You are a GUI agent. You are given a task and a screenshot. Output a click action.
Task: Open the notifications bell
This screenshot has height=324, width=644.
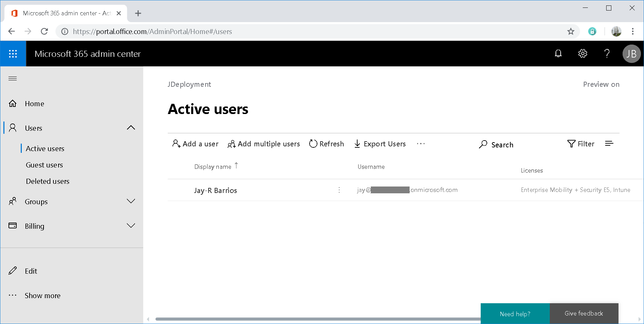coord(558,53)
